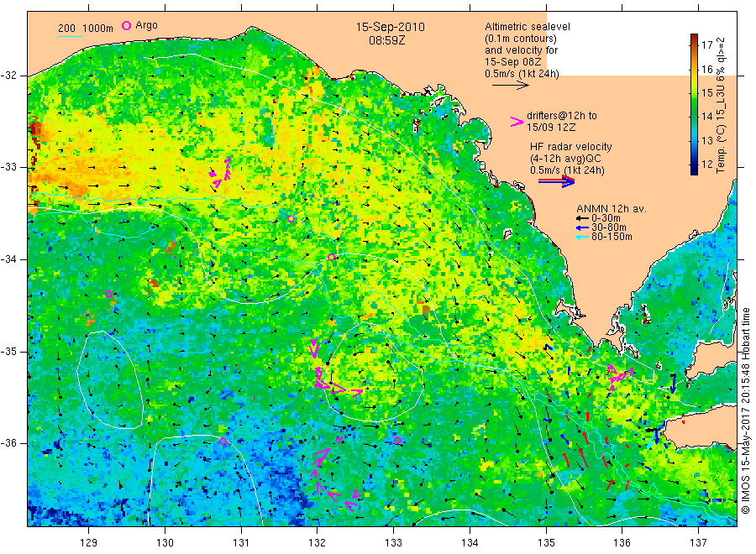Viewport: 756px width, 554px height.
Task: Click colorbar tick label 12
Action: coord(706,165)
